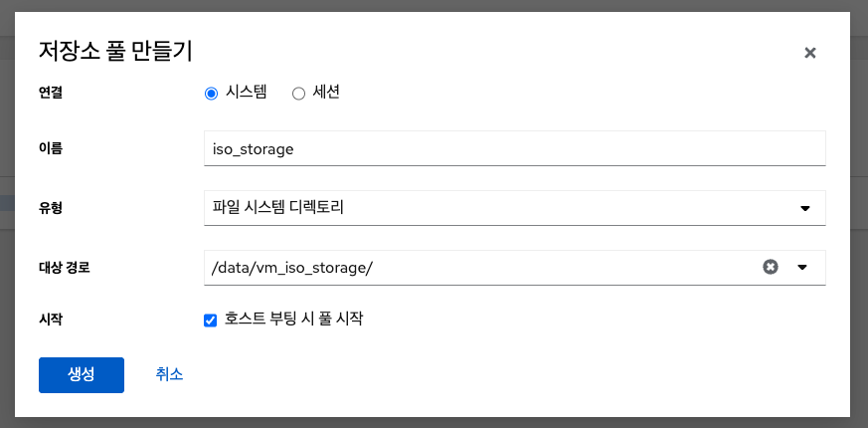This screenshot has width=868, height=428.
Task: Click the /data/vm_iso_storage/ path text
Action: click(x=292, y=267)
